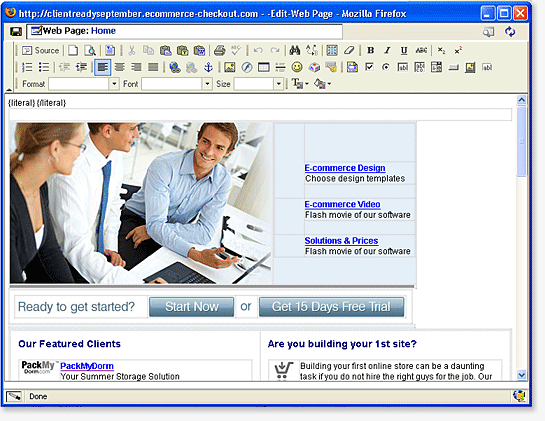545x421 pixels.
Task: Open the text color picker
Action: [x=300, y=84]
